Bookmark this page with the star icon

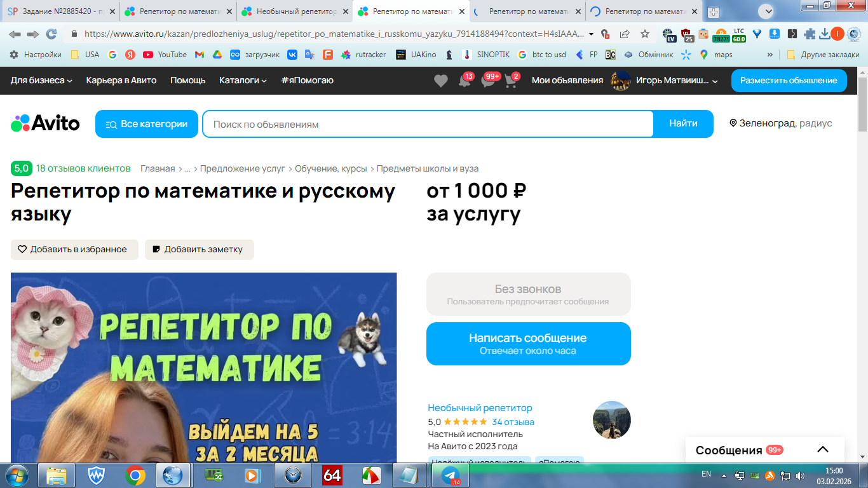(x=645, y=34)
